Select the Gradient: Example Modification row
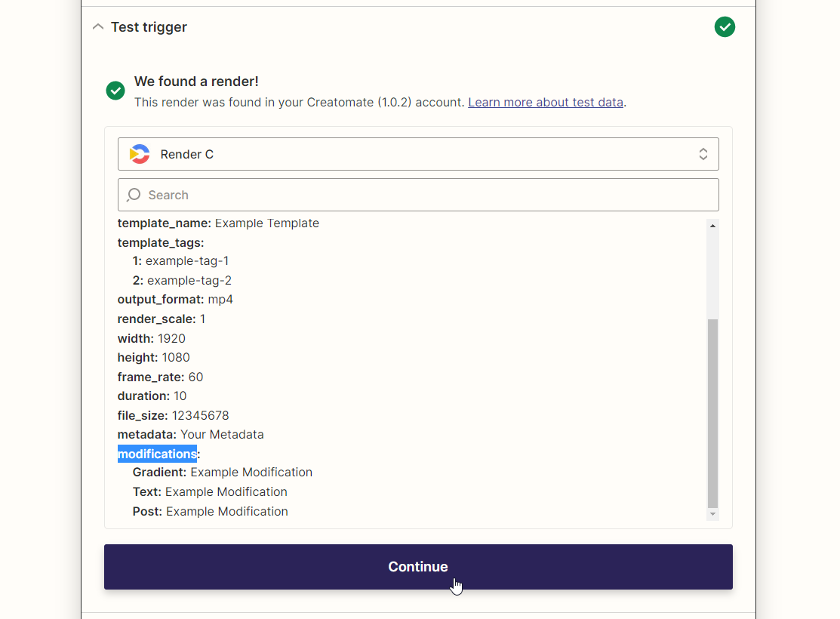This screenshot has width=840, height=619. pos(223,472)
